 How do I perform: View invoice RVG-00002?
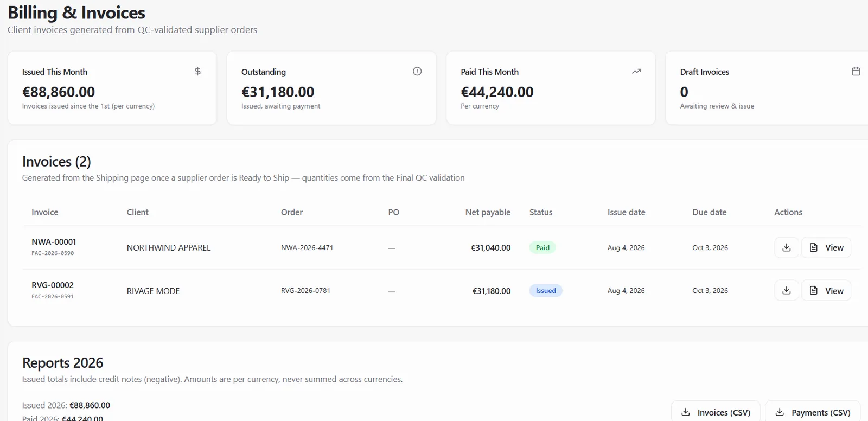(x=826, y=291)
